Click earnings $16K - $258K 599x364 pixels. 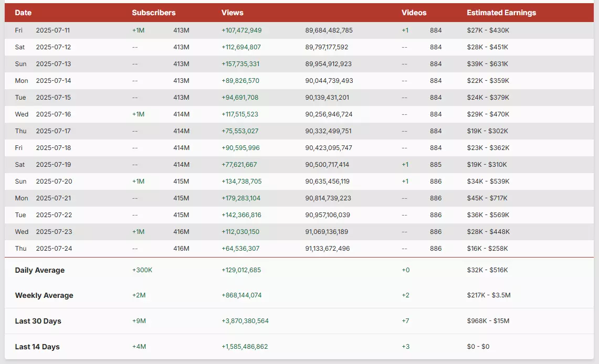tap(488, 249)
